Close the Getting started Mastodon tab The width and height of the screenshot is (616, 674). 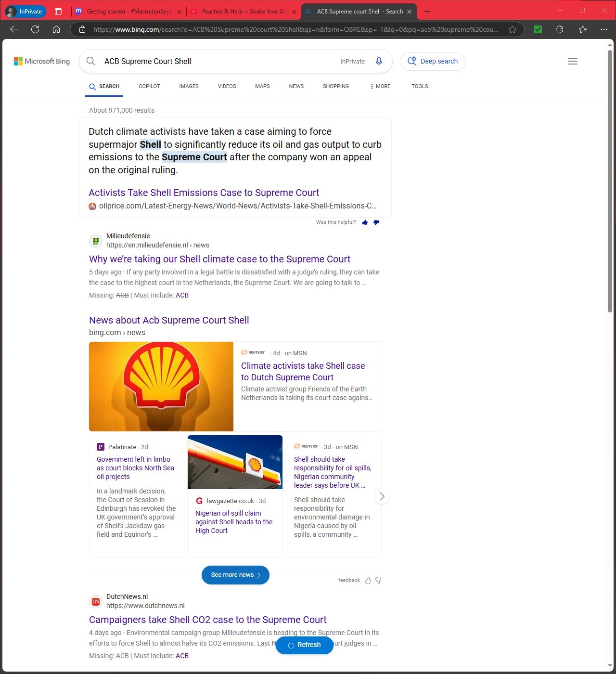click(x=179, y=12)
